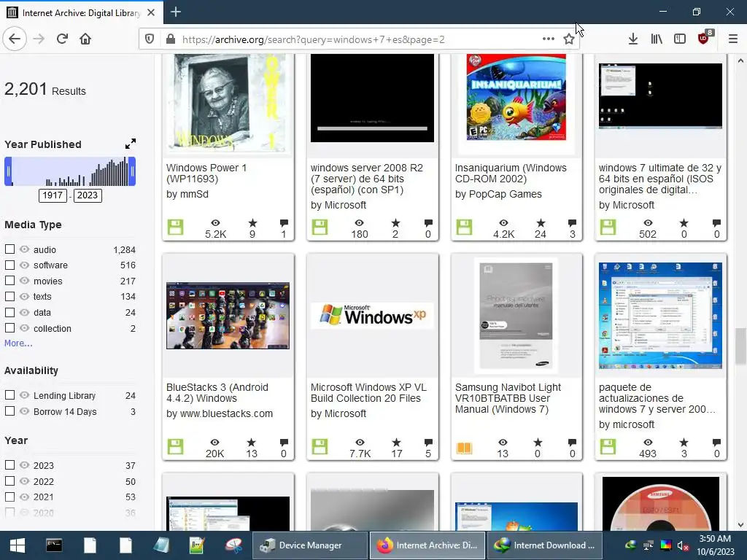Expand the Year Published histogram
The width and height of the screenshot is (747, 560).
pyautogui.click(x=130, y=144)
